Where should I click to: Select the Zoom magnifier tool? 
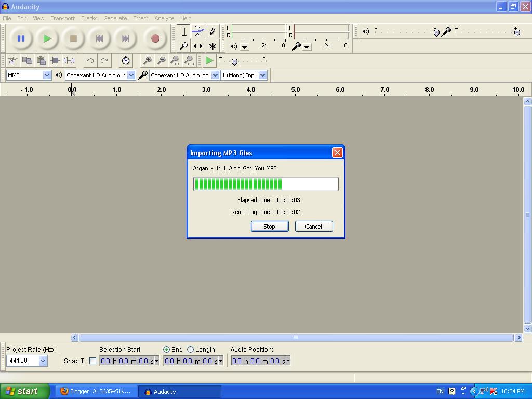(184, 46)
